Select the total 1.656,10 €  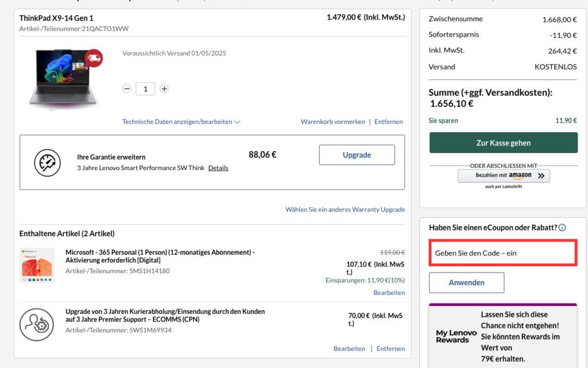(451, 103)
